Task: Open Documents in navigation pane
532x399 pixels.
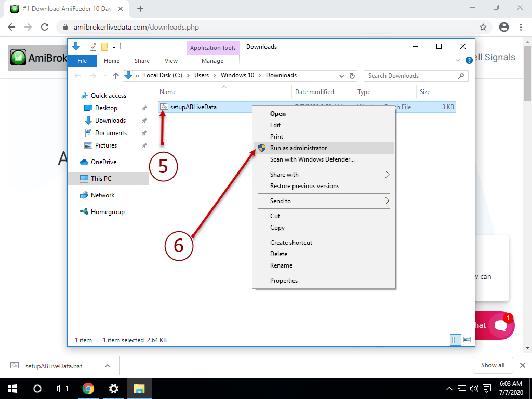Action: point(111,133)
